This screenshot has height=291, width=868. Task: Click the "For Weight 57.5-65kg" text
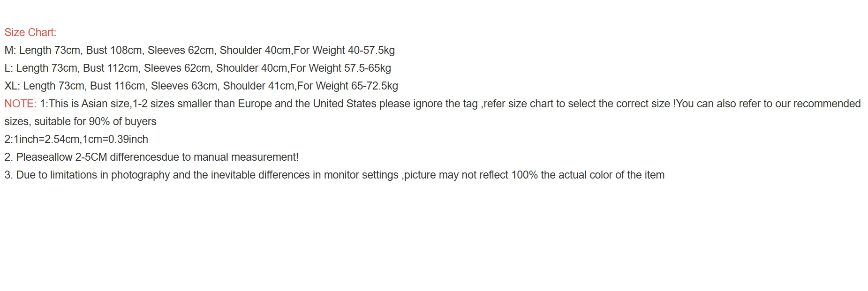[x=340, y=68]
